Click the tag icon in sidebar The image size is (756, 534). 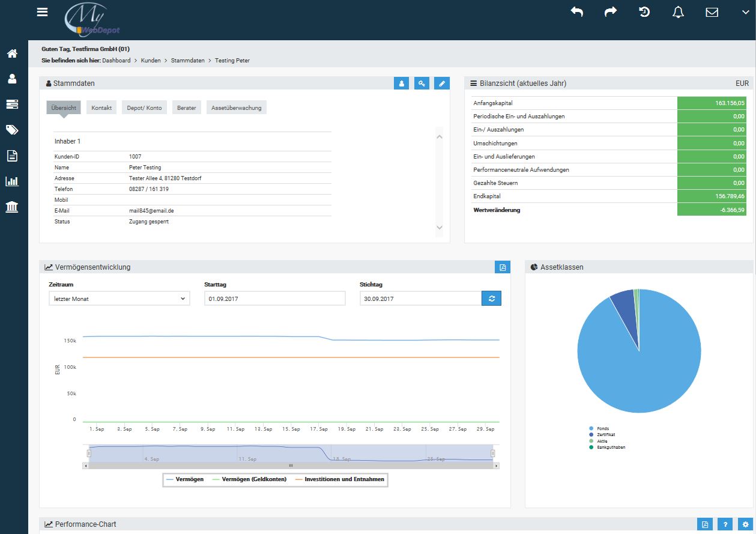(12, 130)
